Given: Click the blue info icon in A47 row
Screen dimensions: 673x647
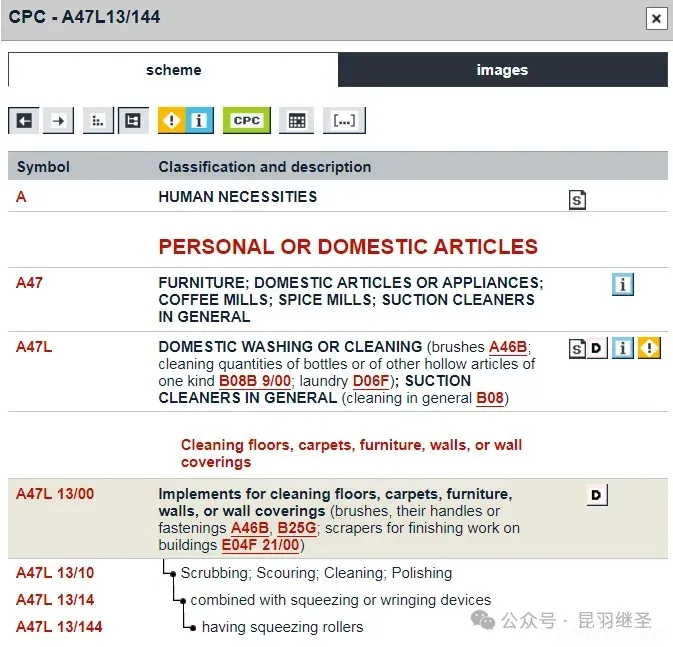Looking at the screenshot, I should 623,285.
